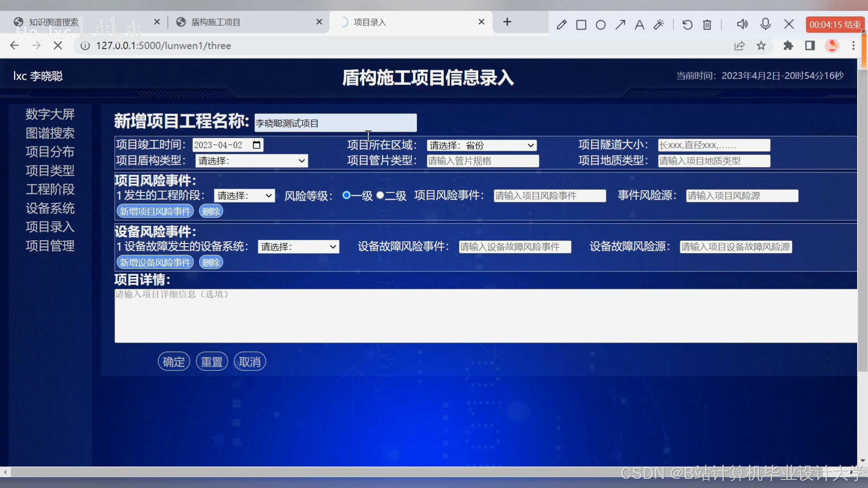Screen dimensions: 868x488
Task: Open the browser extensions puzzle icon
Action: click(788, 46)
